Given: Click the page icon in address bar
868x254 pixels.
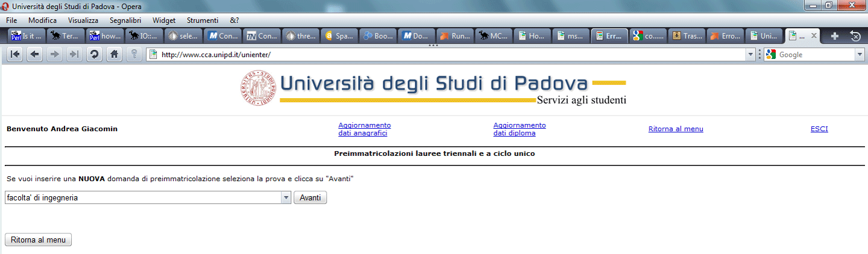Looking at the screenshot, I should coord(153,55).
